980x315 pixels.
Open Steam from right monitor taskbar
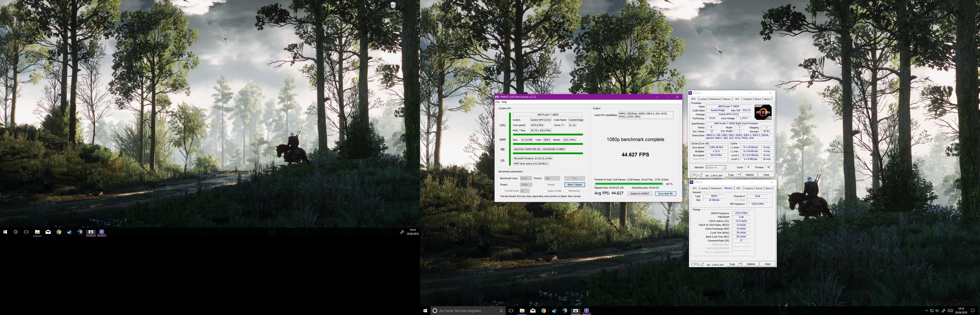[554, 310]
